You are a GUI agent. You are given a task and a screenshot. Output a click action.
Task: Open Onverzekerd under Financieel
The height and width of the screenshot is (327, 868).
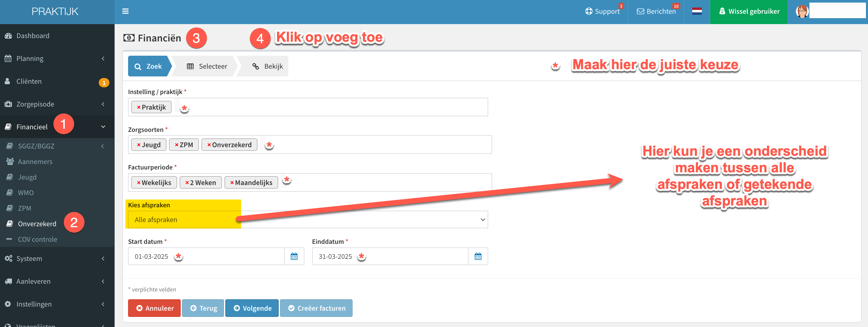point(57,224)
